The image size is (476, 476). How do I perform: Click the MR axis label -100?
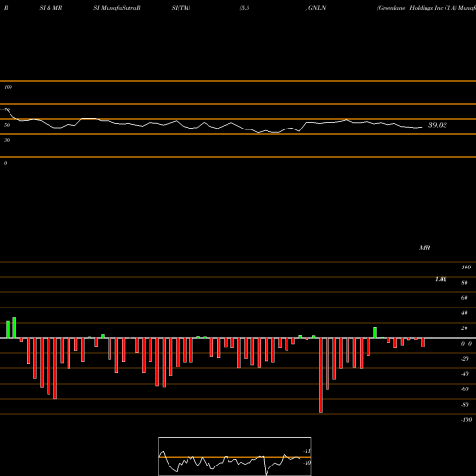[x=466, y=420]
